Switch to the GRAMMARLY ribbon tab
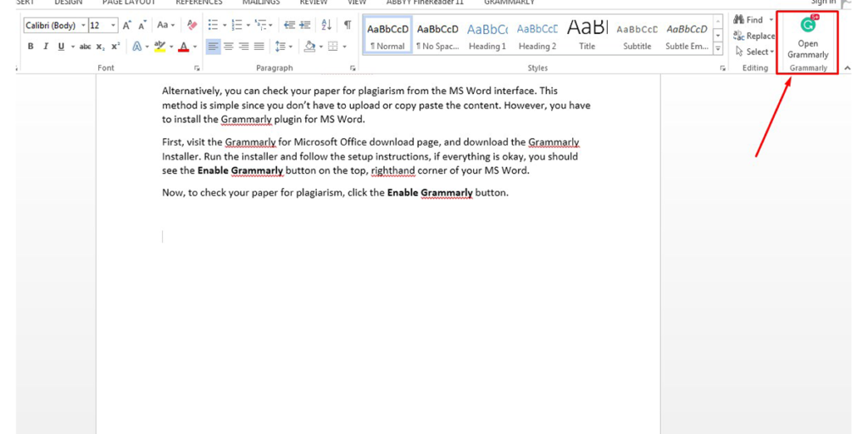 click(509, 3)
